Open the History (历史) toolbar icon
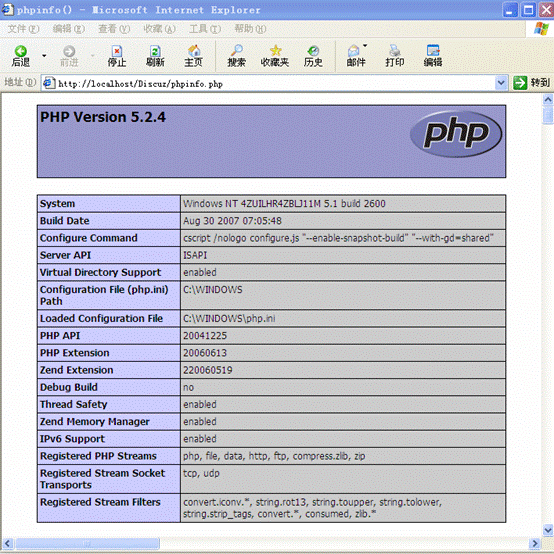 click(313, 56)
